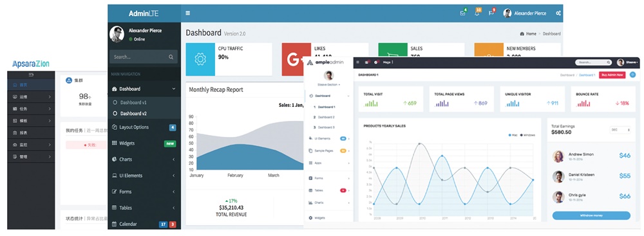Screen dimensions: 644x236
Task: Click the AdminLTE UI Elements laptop icon
Action: pos(115,176)
